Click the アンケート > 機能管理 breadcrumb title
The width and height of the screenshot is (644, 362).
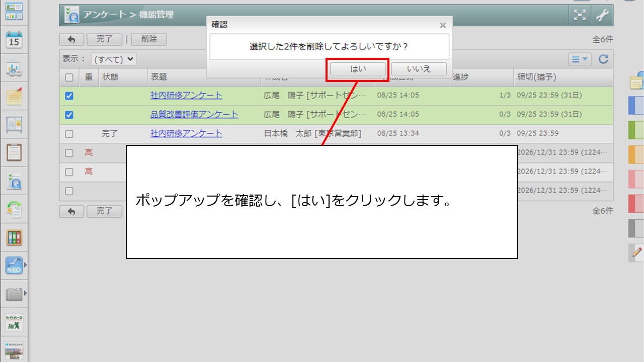[x=128, y=15]
